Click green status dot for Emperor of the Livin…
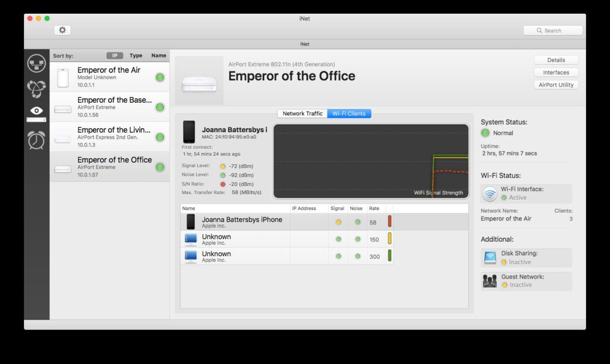This screenshot has height=364, width=610. tap(160, 137)
